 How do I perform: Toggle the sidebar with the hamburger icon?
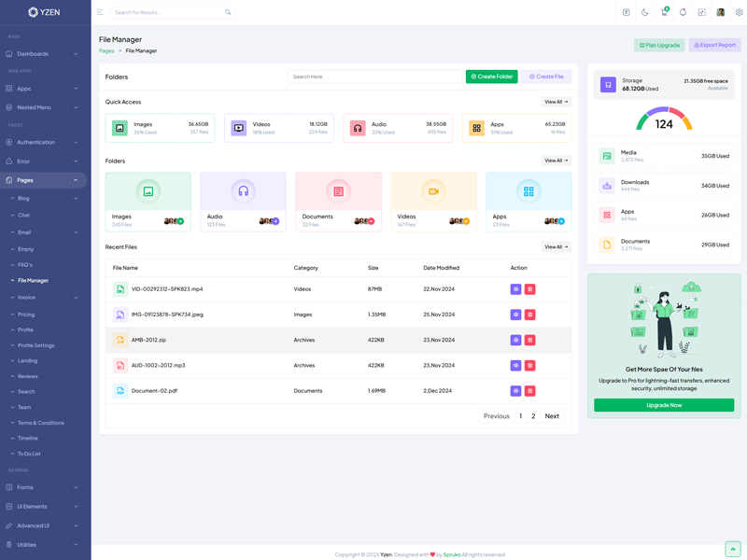pos(100,12)
